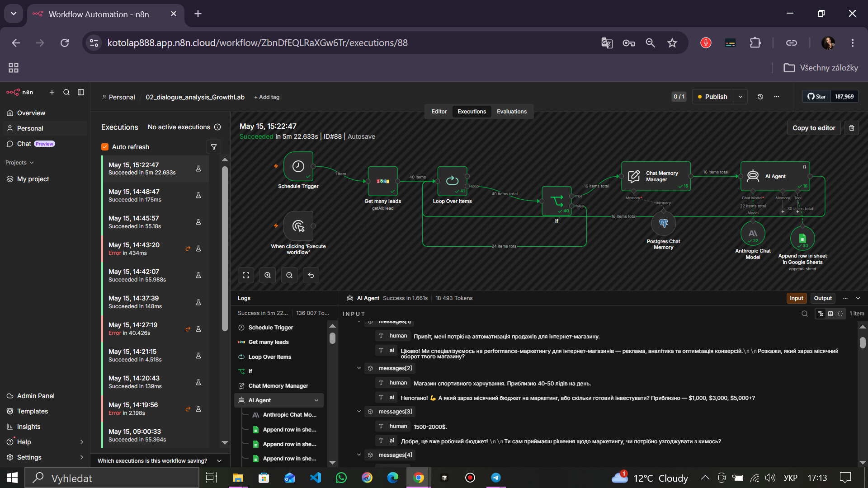Collapse the logs panel chevron
Viewport: 868px width, 488px height.
click(x=858, y=298)
